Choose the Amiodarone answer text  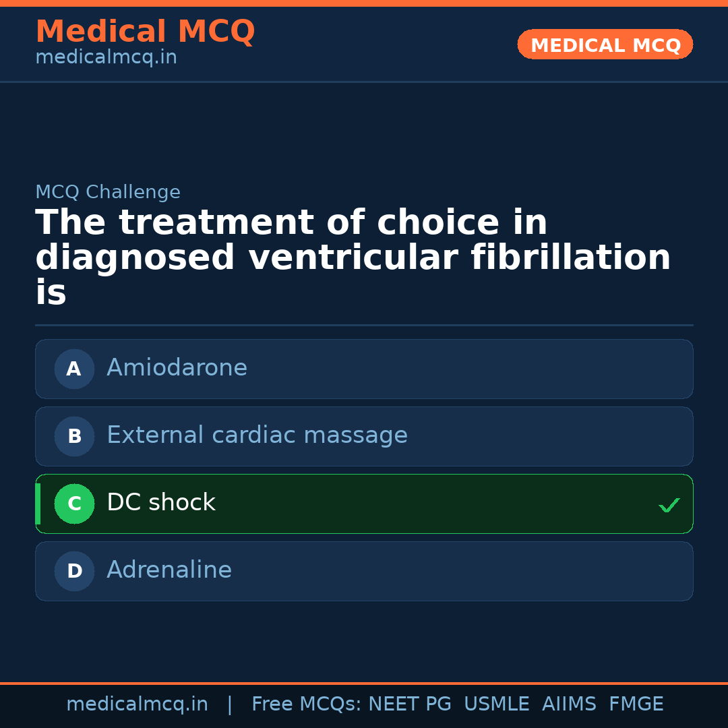177,368
